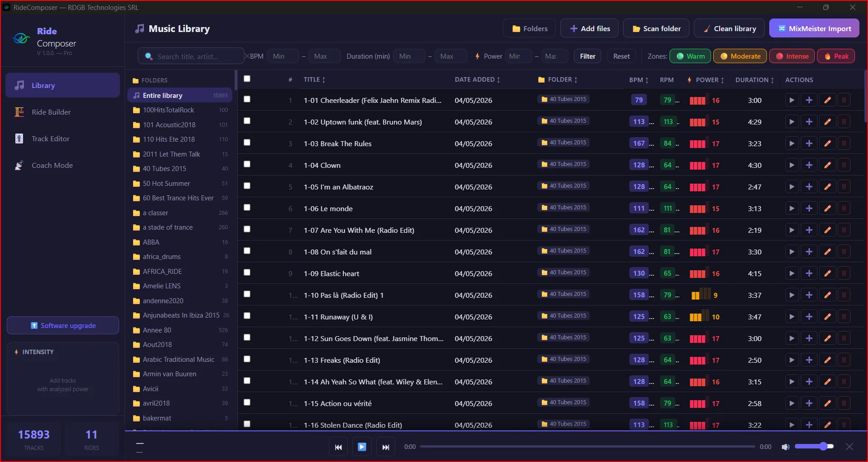Screen dimensions: 868x462
Task: Open MixMeister Import
Action: (x=814, y=28)
